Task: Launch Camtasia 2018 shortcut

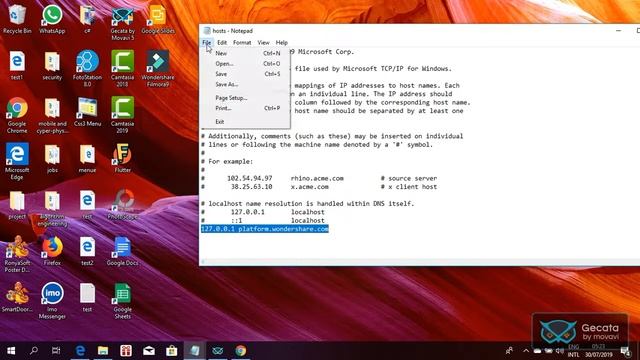Action: pos(122,69)
